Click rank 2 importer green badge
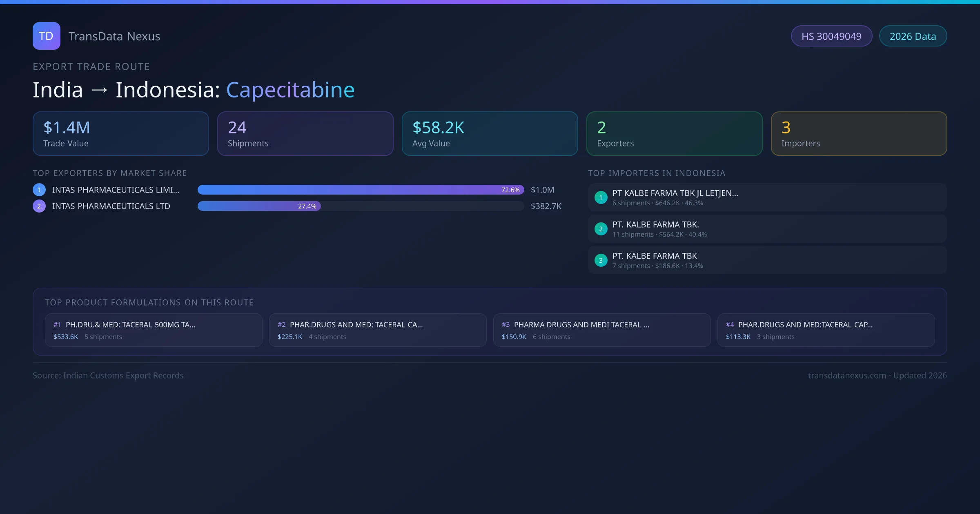980x514 pixels. (601, 229)
